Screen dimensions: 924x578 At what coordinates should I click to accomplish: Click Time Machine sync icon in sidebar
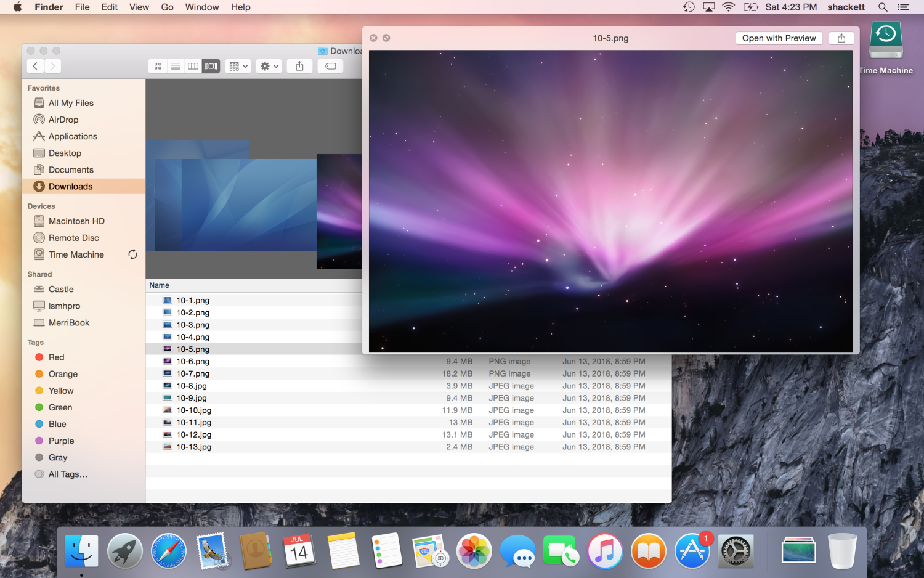pos(132,254)
